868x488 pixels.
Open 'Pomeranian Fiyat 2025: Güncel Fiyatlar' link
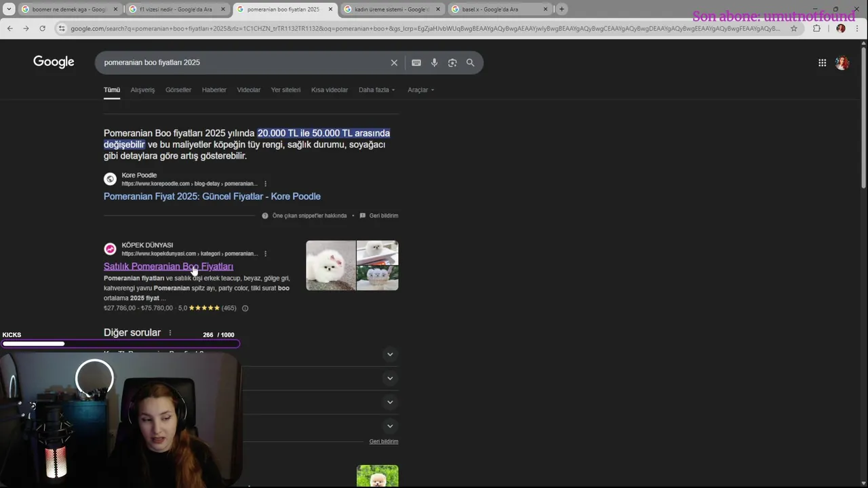point(212,197)
